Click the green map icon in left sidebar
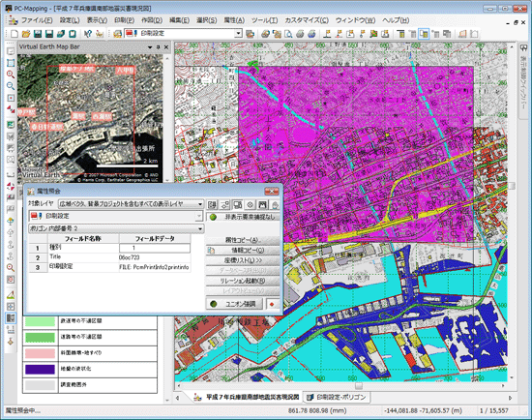Screen dimensions: 532x420 point(11,125)
